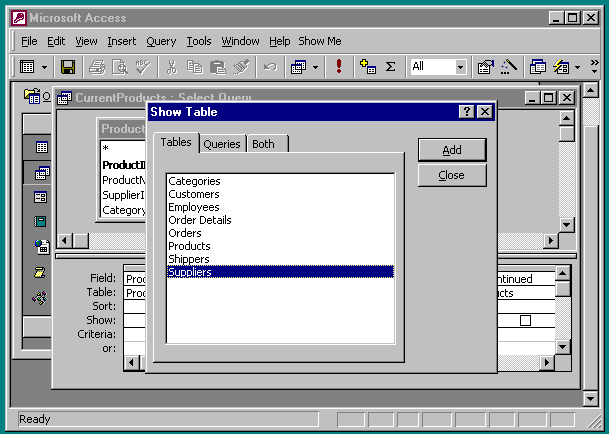The image size is (609, 434).
Task: Switch to the Both tab
Action: 263,144
